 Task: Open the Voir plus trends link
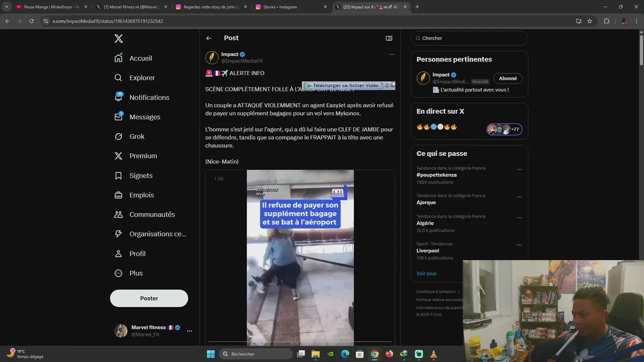click(426, 274)
